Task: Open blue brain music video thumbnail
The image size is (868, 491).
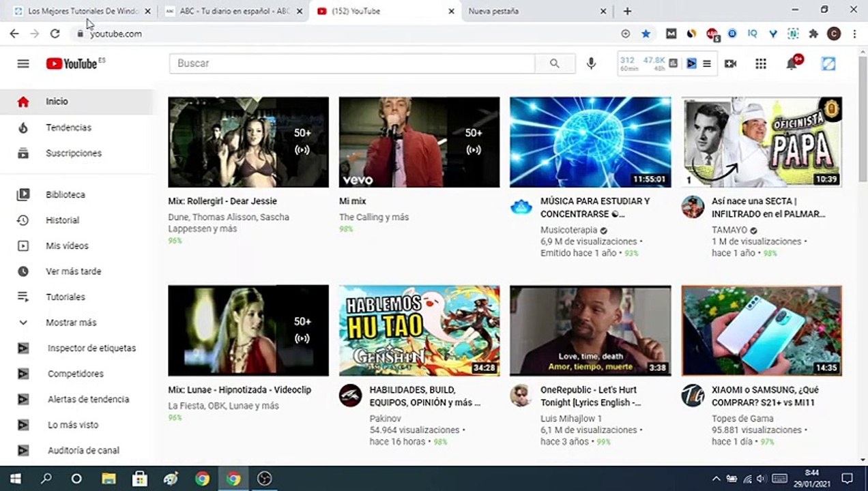Action: [590, 142]
